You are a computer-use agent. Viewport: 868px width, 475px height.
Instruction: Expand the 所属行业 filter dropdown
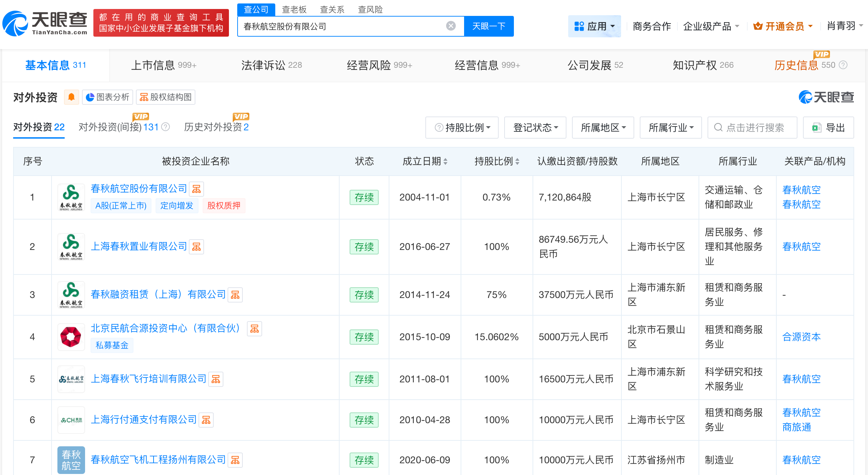click(x=670, y=127)
